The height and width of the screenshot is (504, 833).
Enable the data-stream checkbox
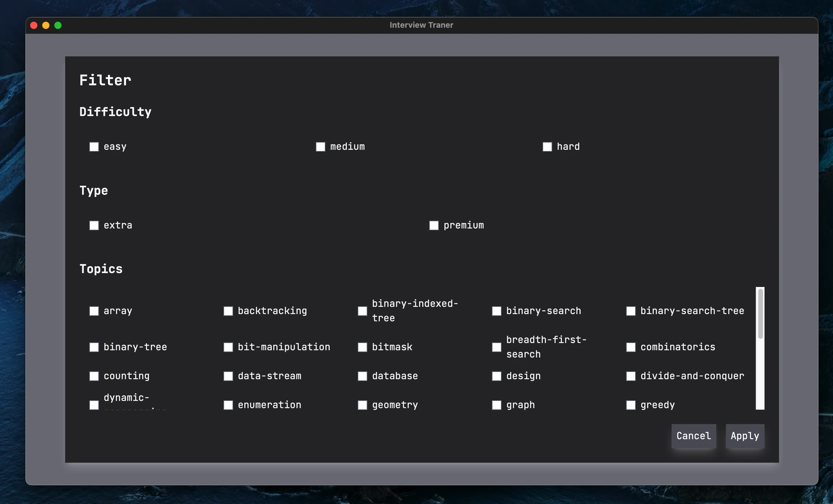click(x=228, y=376)
